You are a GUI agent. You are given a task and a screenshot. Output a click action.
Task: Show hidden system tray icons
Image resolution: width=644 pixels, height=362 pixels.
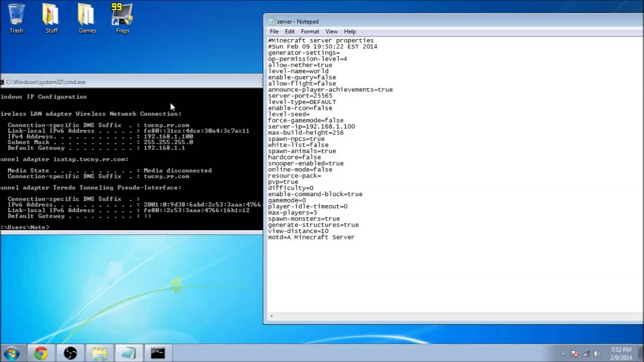(x=563, y=353)
